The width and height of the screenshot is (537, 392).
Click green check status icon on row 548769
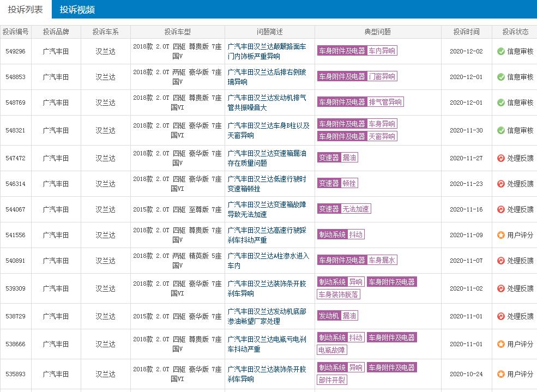coord(500,102)
